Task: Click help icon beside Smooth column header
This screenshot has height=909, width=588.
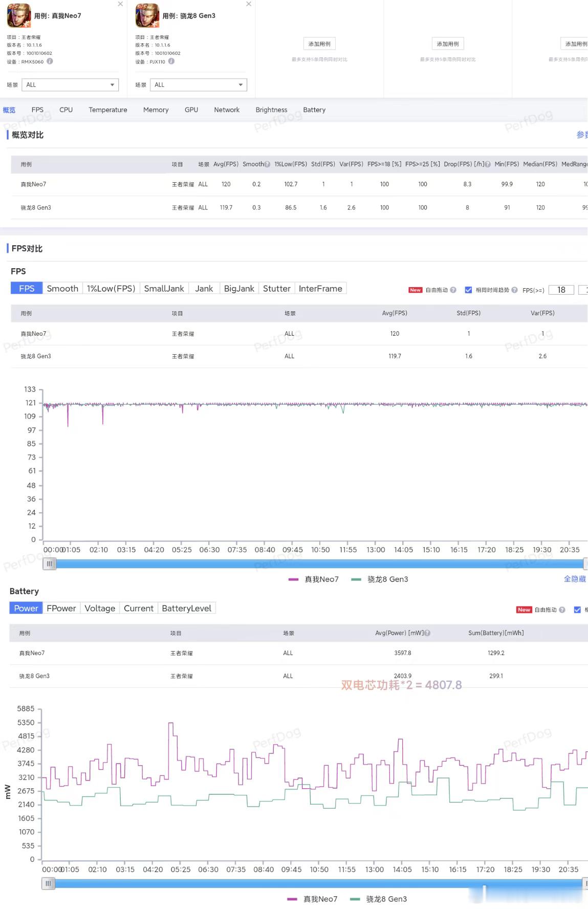Action: tap(267, 164)
